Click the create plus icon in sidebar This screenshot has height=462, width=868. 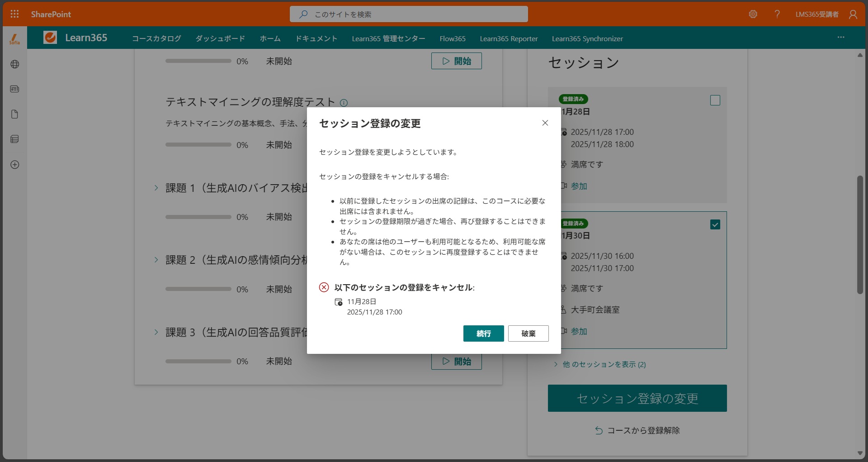(x=15, y=165)
